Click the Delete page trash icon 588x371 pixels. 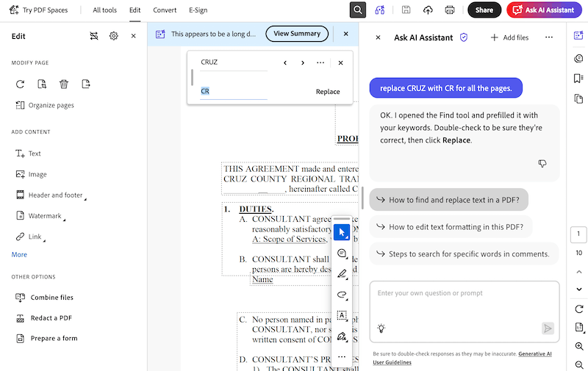pos(64,84)
